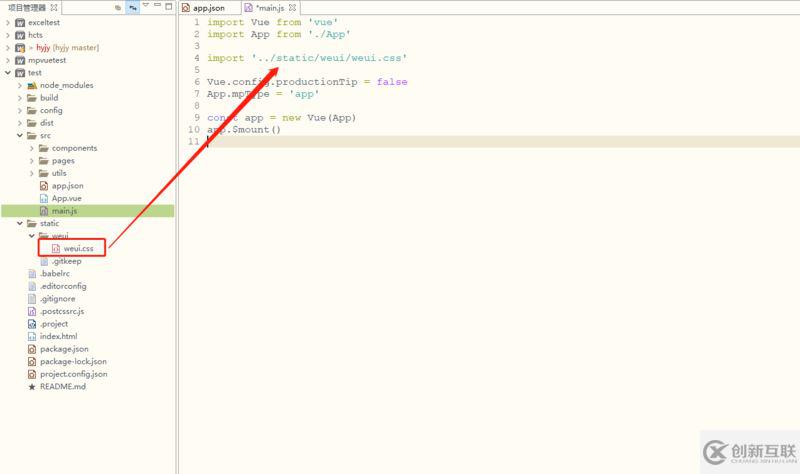
Task: Click the .project file icon
Action: pos(32,324)
